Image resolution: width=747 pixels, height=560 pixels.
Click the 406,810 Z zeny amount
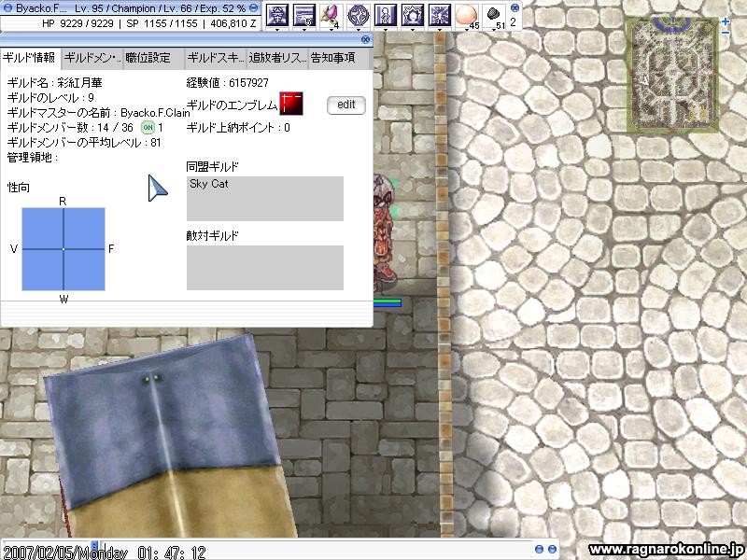point(233,23)
